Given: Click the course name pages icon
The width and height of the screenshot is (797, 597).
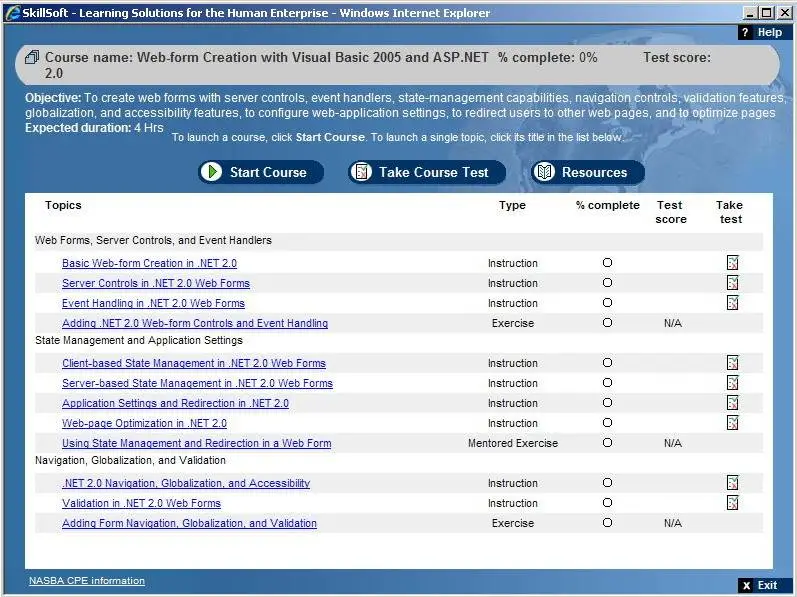Looking at the screenshot, I should pos(32,57).
